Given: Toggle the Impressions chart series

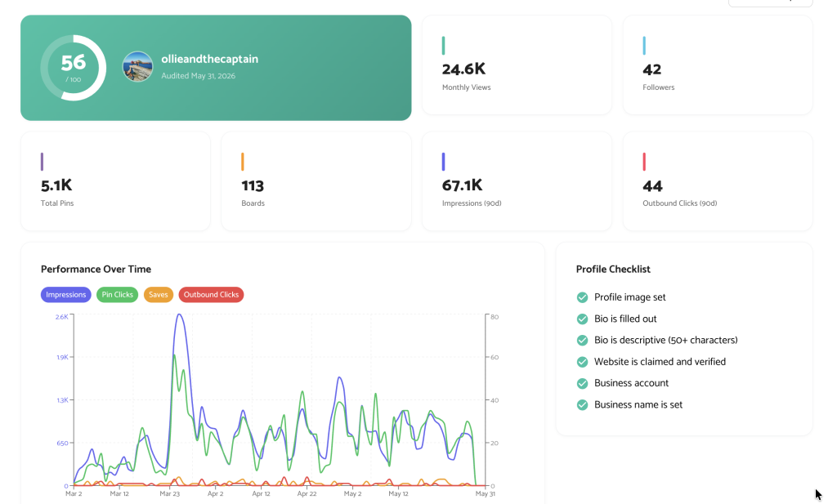Looking at the screenshot, I should pos(65,294).
